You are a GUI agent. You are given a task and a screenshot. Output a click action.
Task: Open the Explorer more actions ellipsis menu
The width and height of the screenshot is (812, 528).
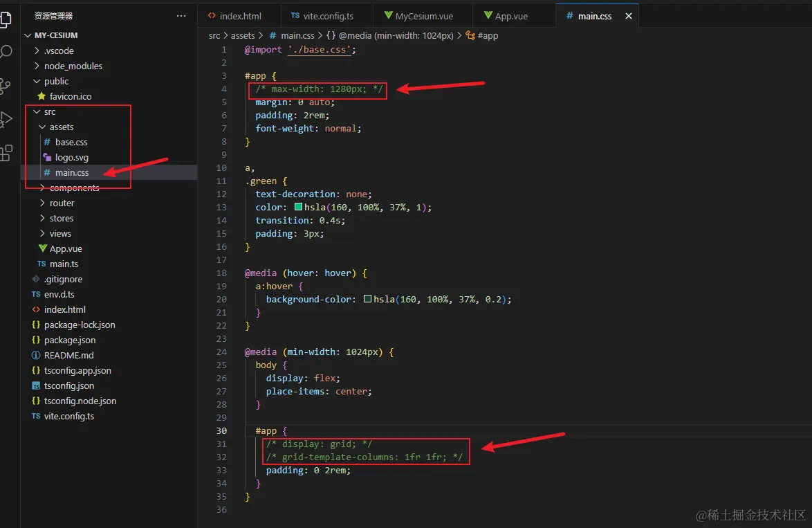pos(181,16)
